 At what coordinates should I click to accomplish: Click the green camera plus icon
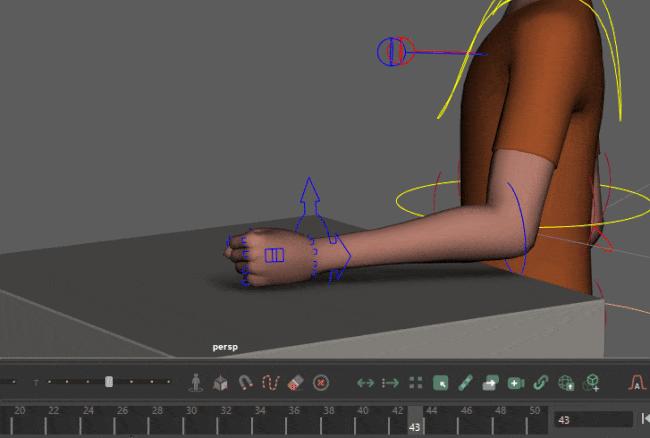coord(516,382)
